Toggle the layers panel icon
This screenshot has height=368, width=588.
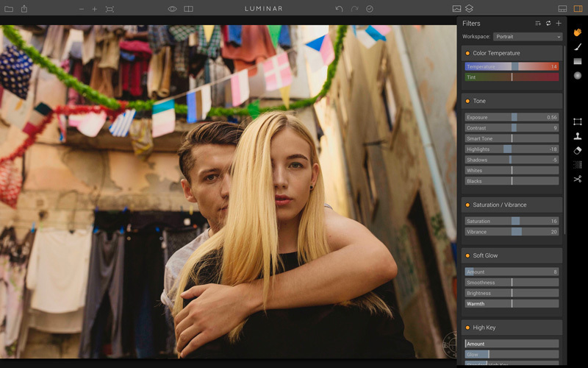tap(469, 8)
